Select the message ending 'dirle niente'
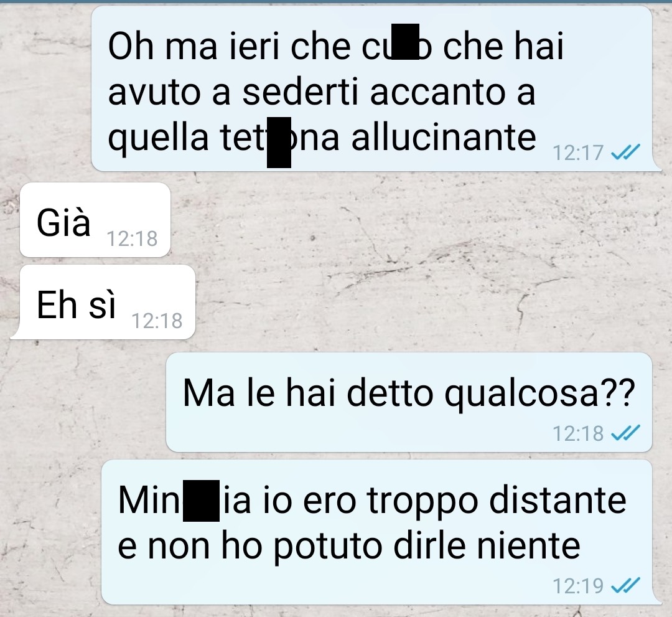The height and width of the screenshot is (617, 672). pyautogui.click(x=381, y=532)
